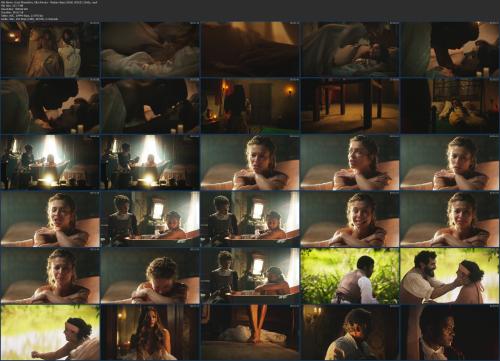Open the first wide bathtub shot with bright window
The image size is (500, 361).
click(x=50, y=162)
